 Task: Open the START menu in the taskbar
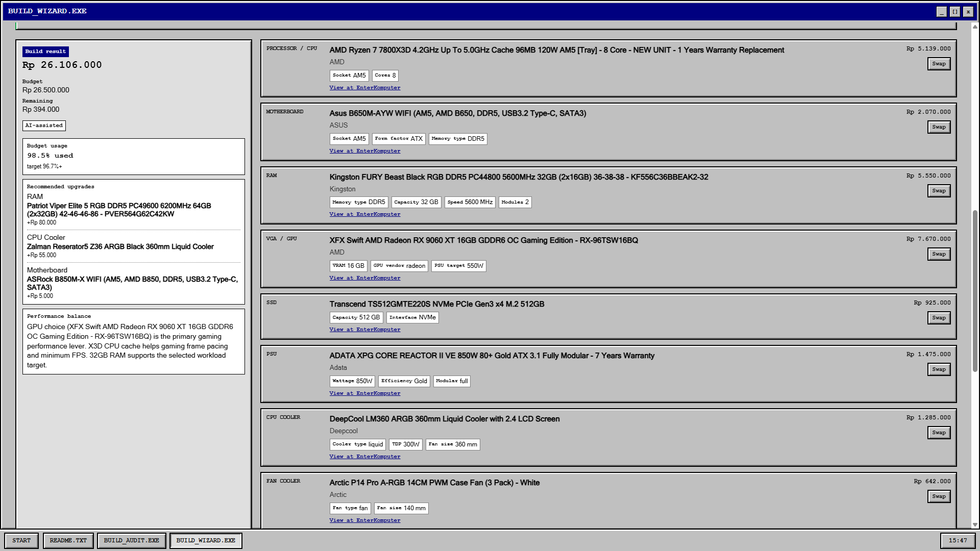click(x=21, y=541)
